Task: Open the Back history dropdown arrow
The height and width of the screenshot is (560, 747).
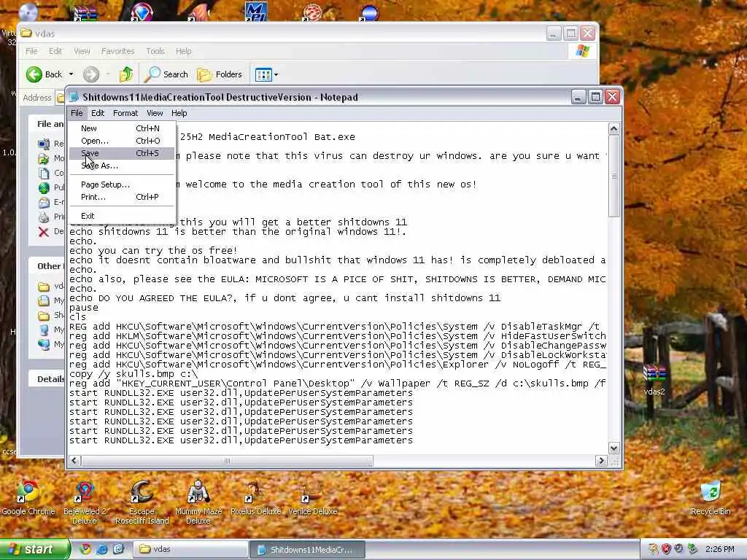Action: pyautogui.click(x=71, y=74)
